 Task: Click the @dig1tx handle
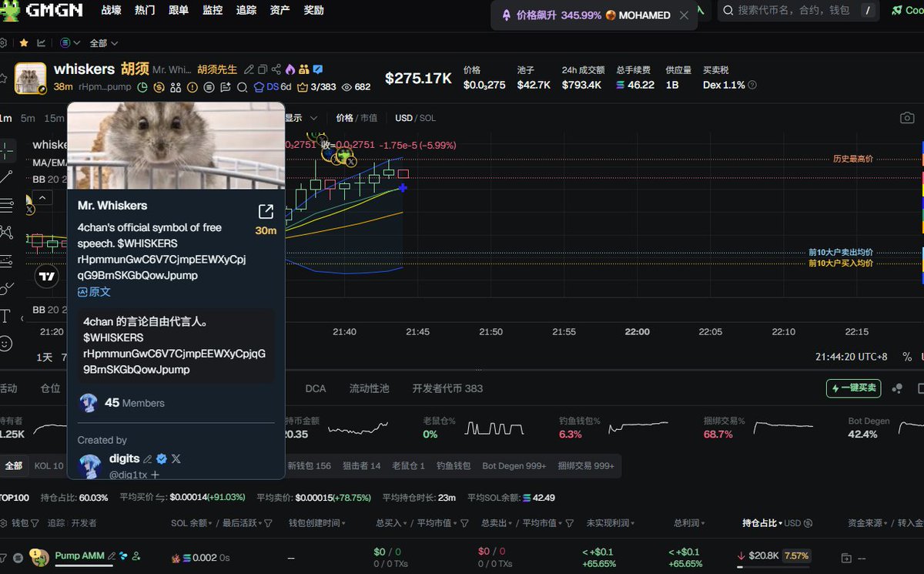click(129, 475)
